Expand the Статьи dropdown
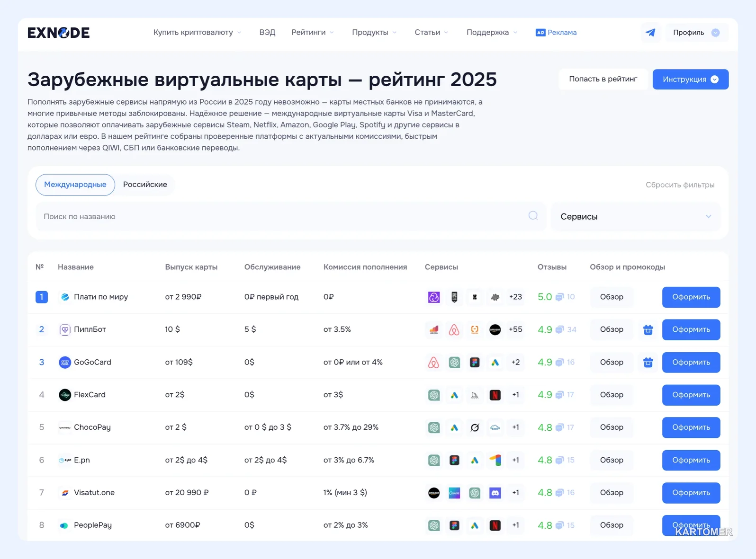 [x=431, y=32]
